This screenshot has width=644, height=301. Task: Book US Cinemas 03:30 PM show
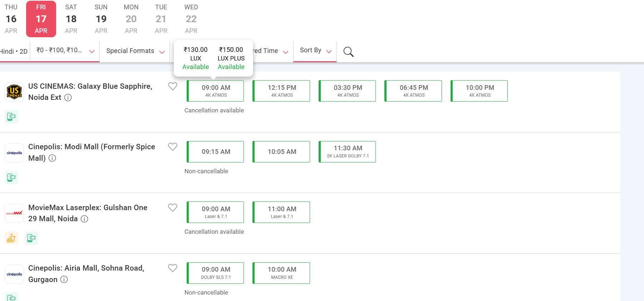347,91
